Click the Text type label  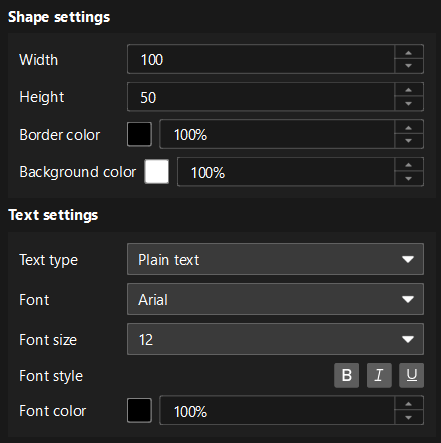point(49,260)
